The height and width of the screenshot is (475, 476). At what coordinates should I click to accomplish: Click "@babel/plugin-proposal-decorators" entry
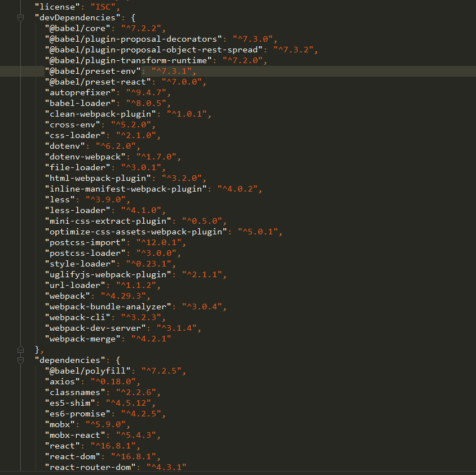tap(161, 39)
